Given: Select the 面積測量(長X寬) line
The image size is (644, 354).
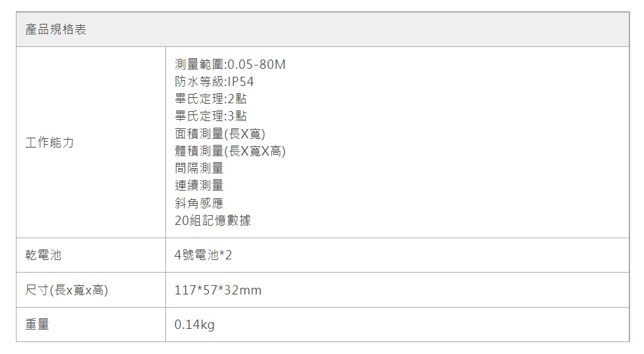Looking at the screenshot, I should click(220, 134).
